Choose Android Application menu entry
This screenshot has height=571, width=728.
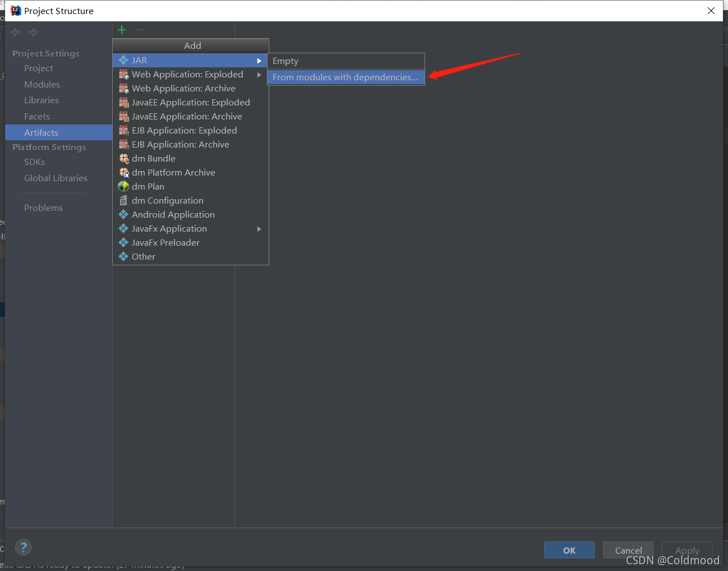pos(191,214)
